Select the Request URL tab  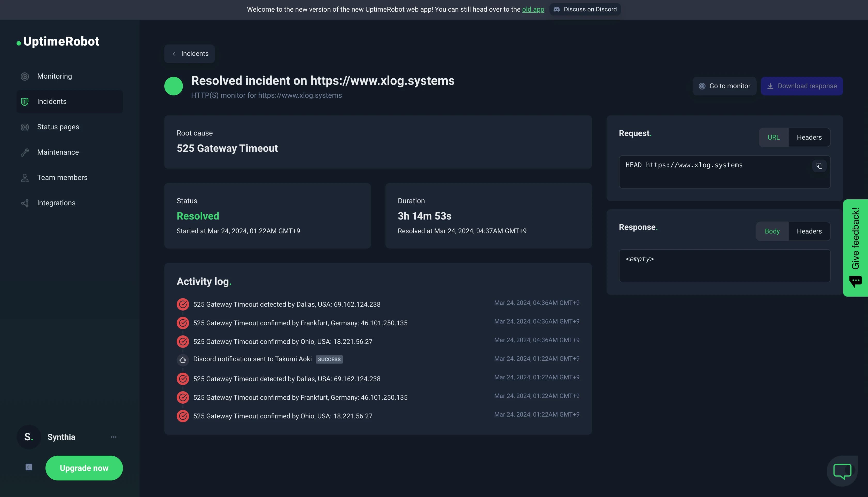[773, 137]
